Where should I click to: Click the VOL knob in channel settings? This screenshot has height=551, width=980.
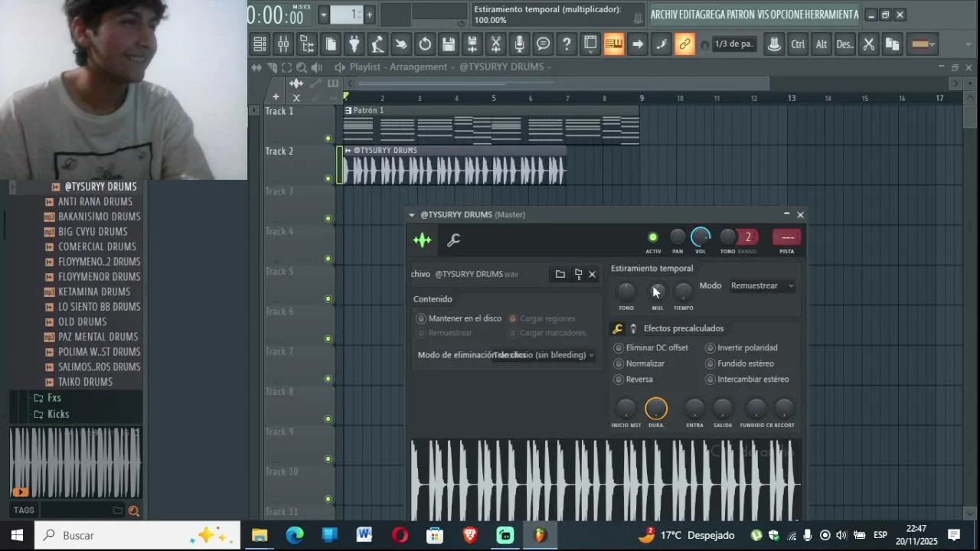click(x=701, y=238)
